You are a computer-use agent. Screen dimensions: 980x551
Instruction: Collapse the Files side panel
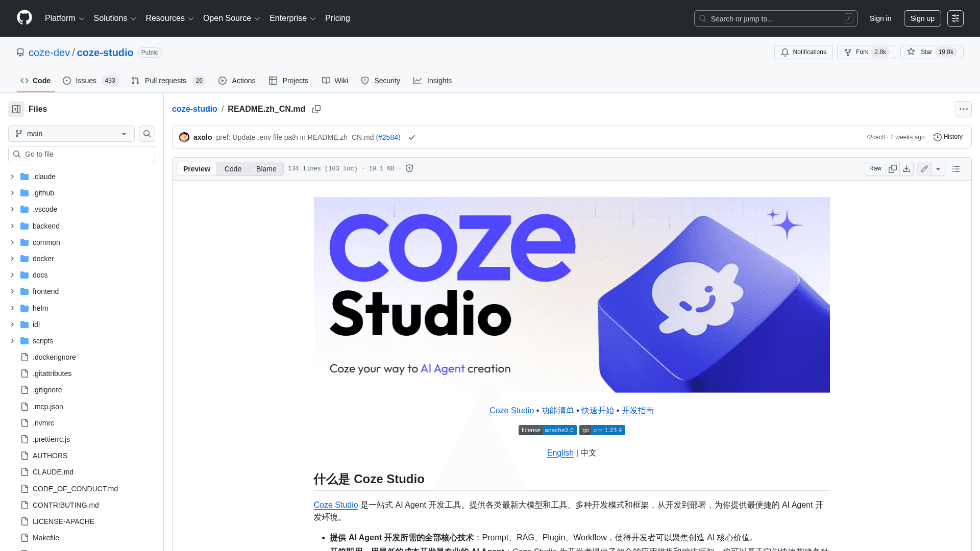coord(16,109)
